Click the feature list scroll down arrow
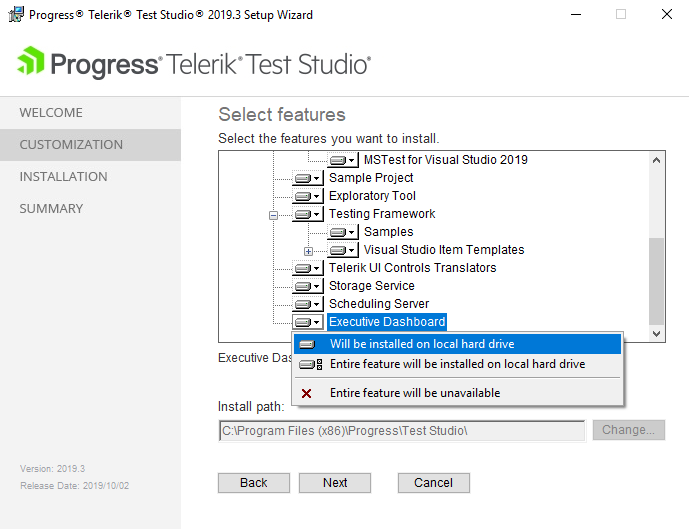Viewport: 689px width, 529px height. tap(656, 333)
